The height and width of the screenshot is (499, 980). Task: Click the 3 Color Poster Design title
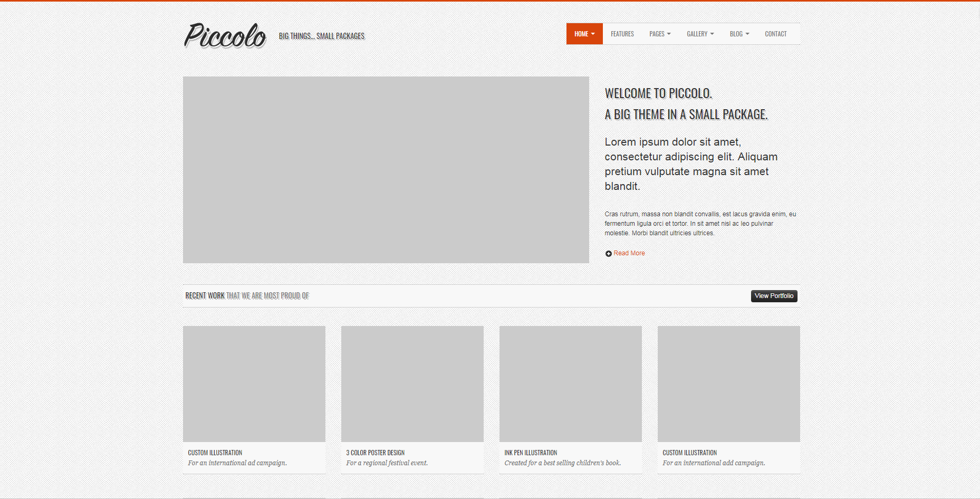pyautogui.click(x=375, y=453)
